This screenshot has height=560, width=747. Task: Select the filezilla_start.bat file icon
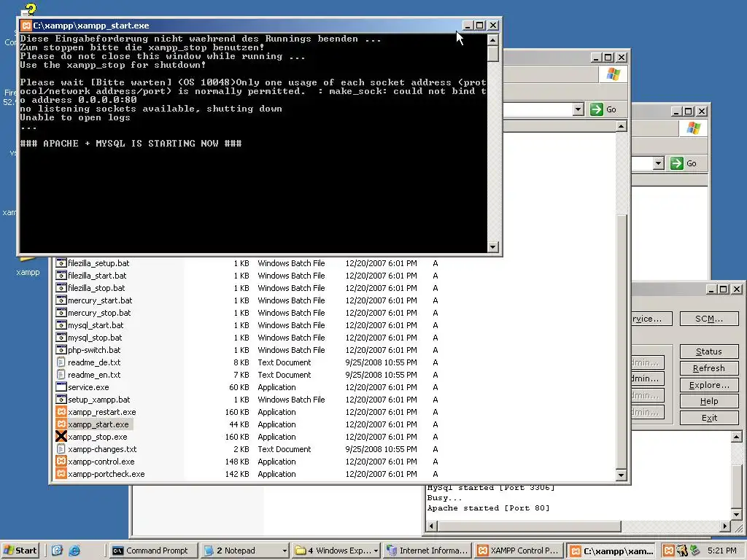click(61, 275)
